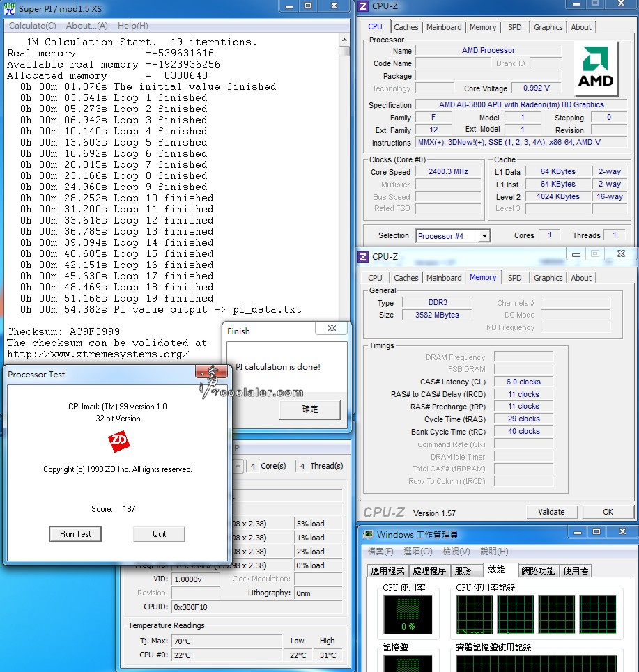
Task: Switch to 網路功能 tab in Task Manager
Action: 538,570
